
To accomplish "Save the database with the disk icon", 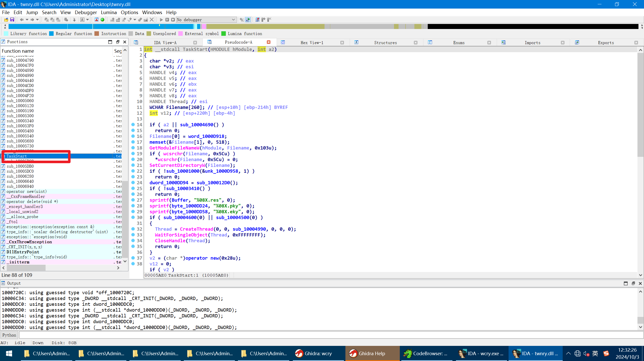I will (12, 20).
